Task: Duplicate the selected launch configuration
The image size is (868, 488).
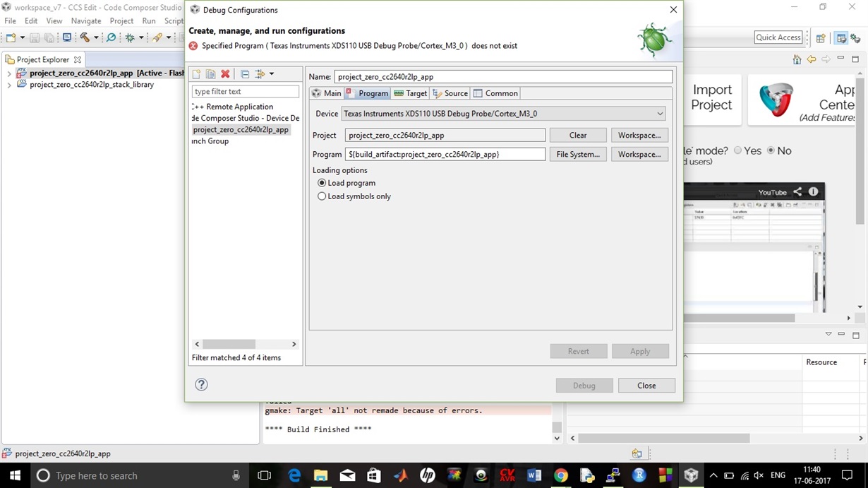Action: tap(210, 74)
